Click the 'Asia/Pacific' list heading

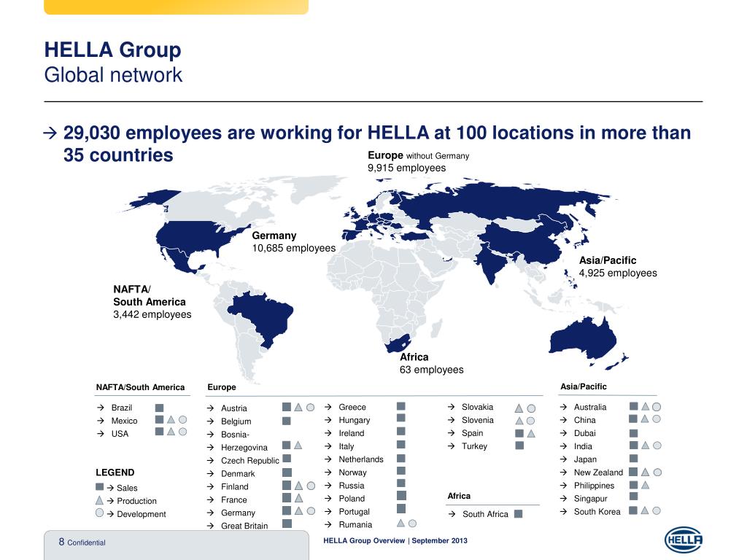tap(584, 386)
